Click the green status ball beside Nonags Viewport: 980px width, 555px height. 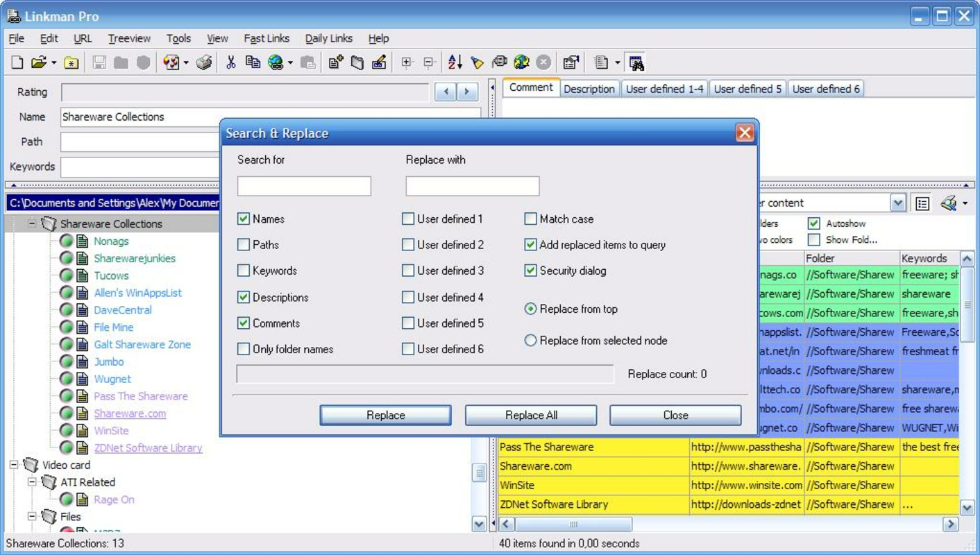[66, 241]
